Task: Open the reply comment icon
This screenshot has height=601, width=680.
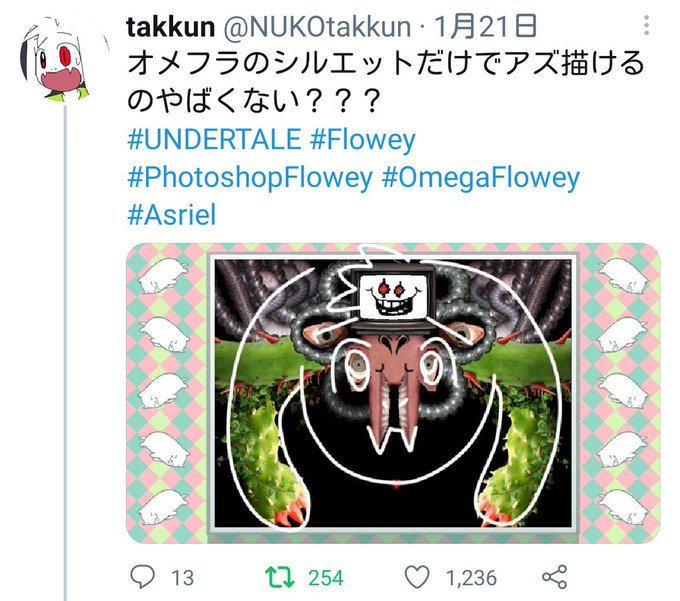Action: 142,577
